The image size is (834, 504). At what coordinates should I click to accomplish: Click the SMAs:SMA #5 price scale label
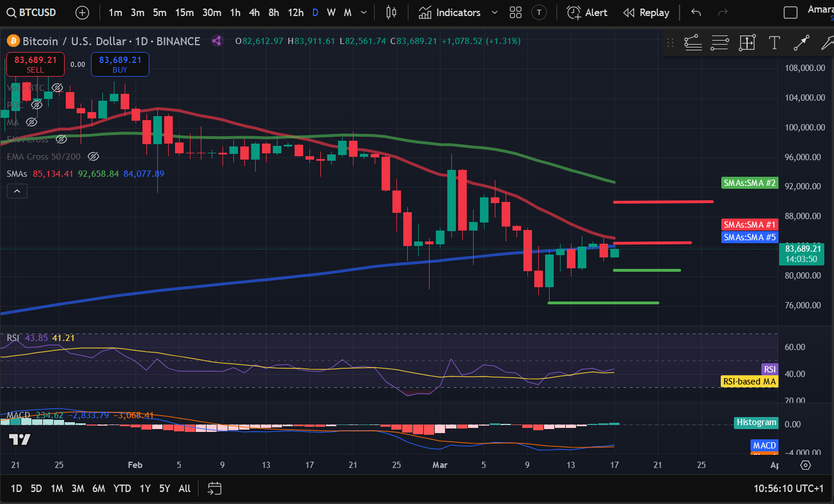[750, 237]
